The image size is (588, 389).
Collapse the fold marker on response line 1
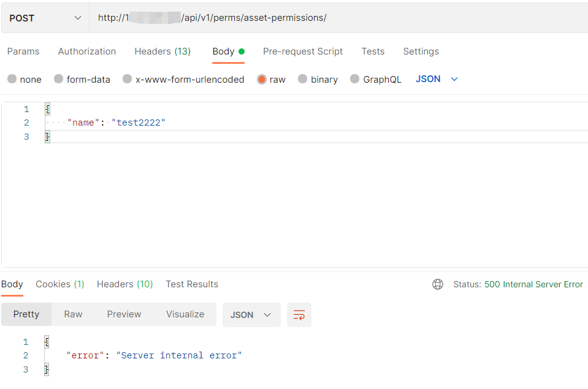(x=46, y=342)
